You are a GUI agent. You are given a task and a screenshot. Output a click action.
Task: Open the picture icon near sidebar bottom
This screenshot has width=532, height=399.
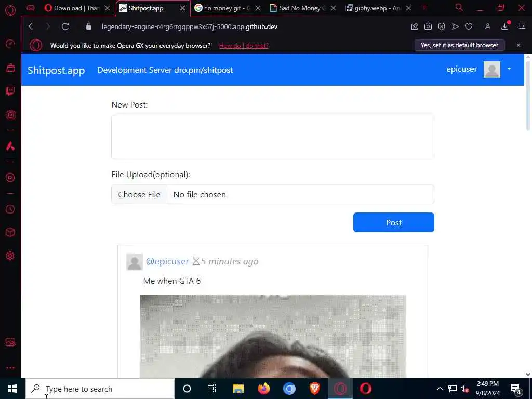pos(10,342)
